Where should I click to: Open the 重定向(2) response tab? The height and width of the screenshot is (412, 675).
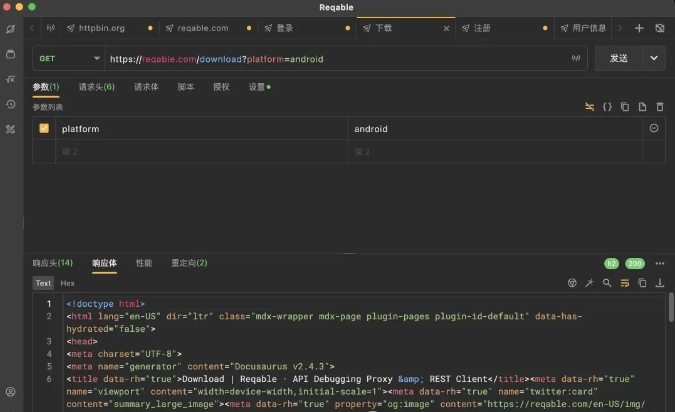pyautogui.click(x=189, y=263)
